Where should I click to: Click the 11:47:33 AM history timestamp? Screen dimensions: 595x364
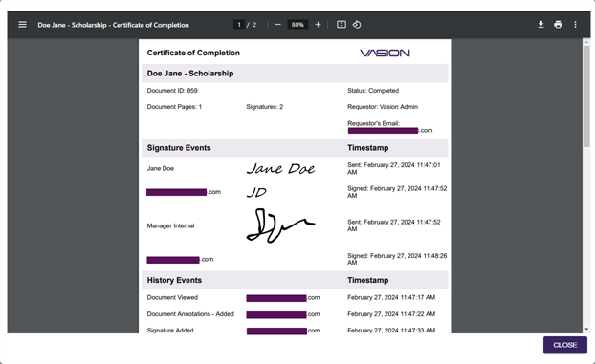point(391,331)
